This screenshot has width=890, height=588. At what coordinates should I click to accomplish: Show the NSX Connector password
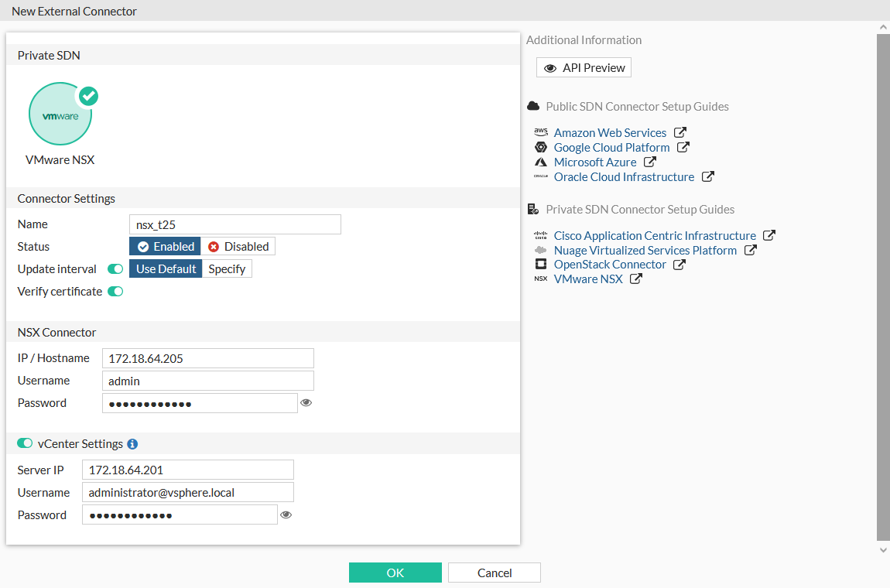tap(306, 403)
